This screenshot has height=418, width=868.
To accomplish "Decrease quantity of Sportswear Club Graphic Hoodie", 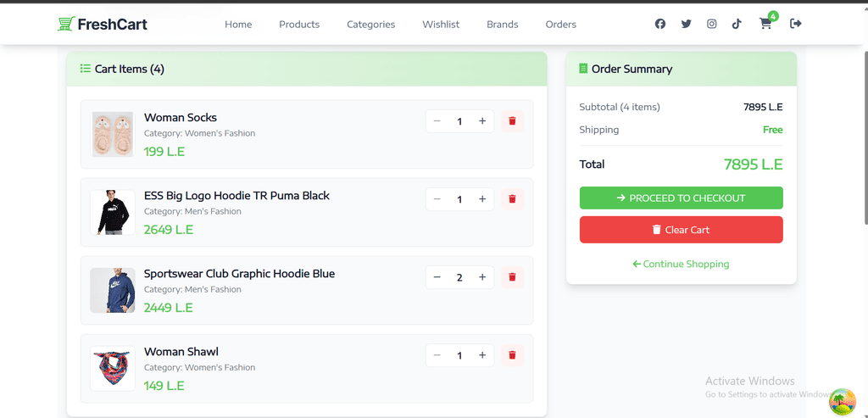I will (437, 277).
